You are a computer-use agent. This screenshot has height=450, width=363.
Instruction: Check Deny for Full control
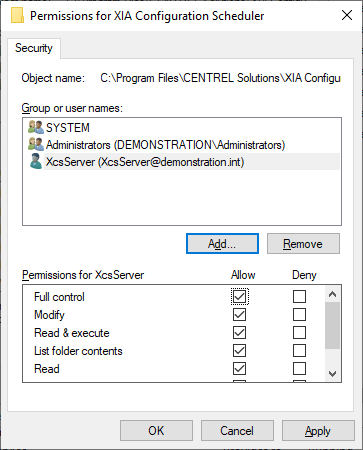click(299, 297)
